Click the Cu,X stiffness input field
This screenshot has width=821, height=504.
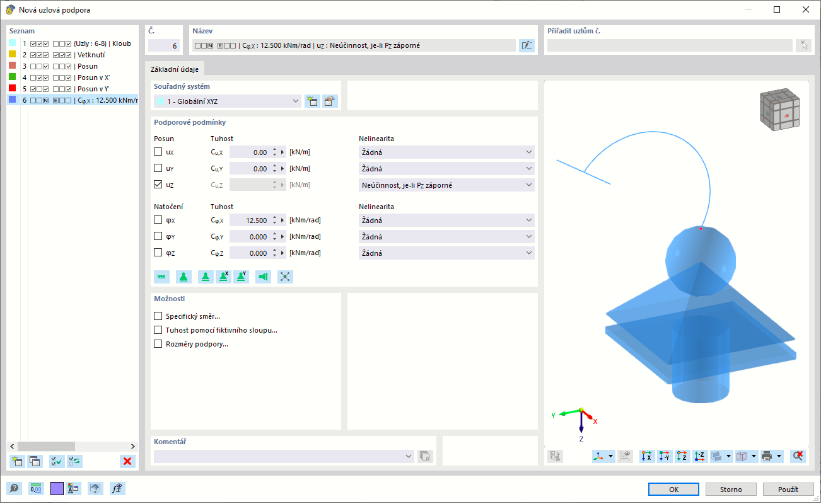coord(250,152)
